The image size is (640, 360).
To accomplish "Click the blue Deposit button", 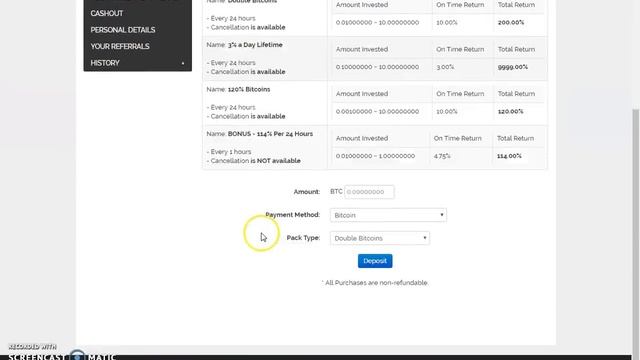I will pyautogui.click(x=375, y=261).
